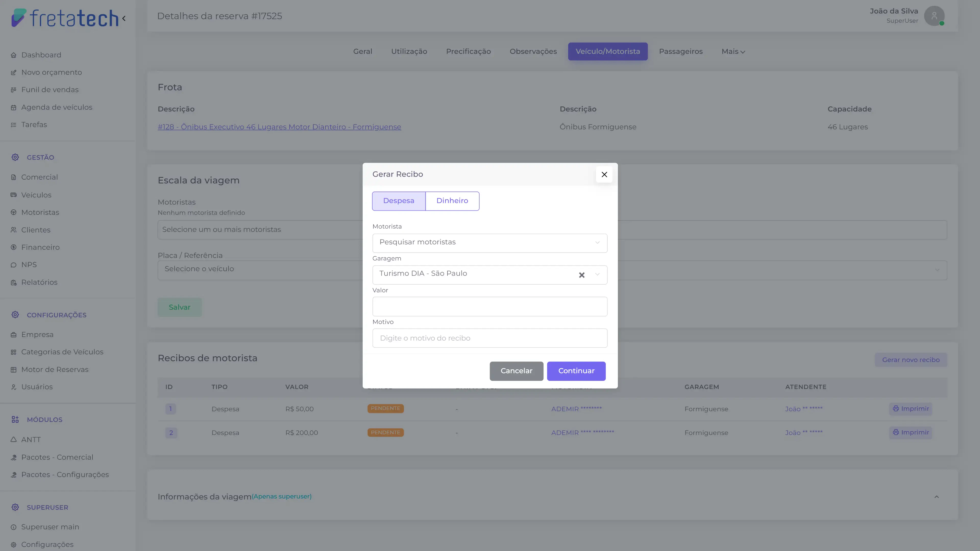
Task: Click the user avatar icon
Action: click(934, 16)
